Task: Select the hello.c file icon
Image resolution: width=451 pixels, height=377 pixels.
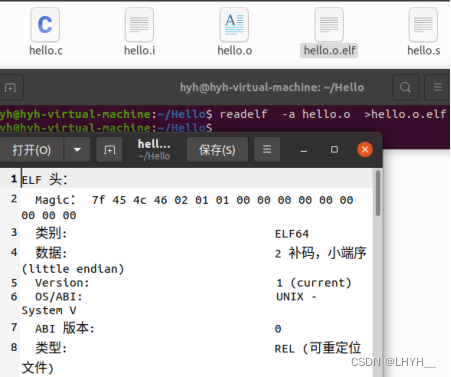Action: coord(45,25)
